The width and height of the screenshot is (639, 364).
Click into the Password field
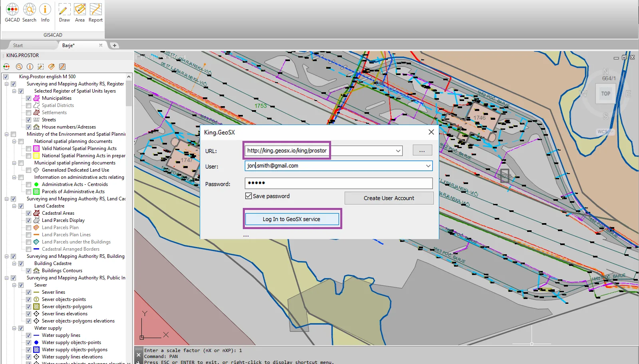pyautogui.click(x=338, y=183)
